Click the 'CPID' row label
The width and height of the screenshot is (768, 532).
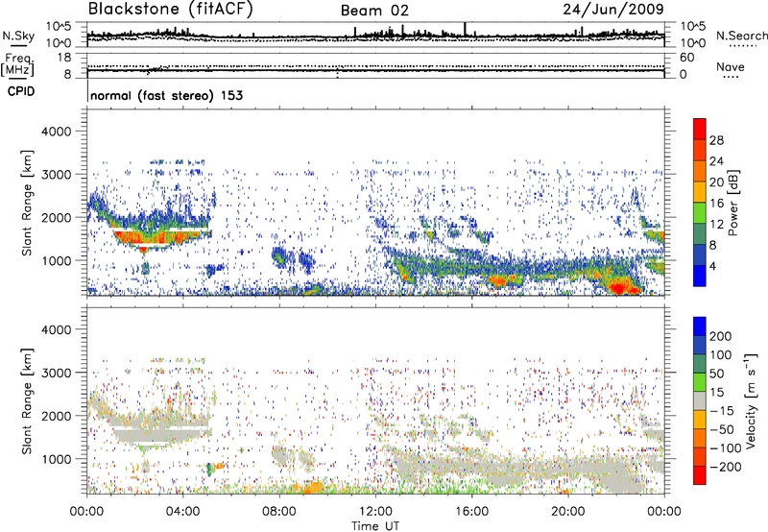click(21, 91)
